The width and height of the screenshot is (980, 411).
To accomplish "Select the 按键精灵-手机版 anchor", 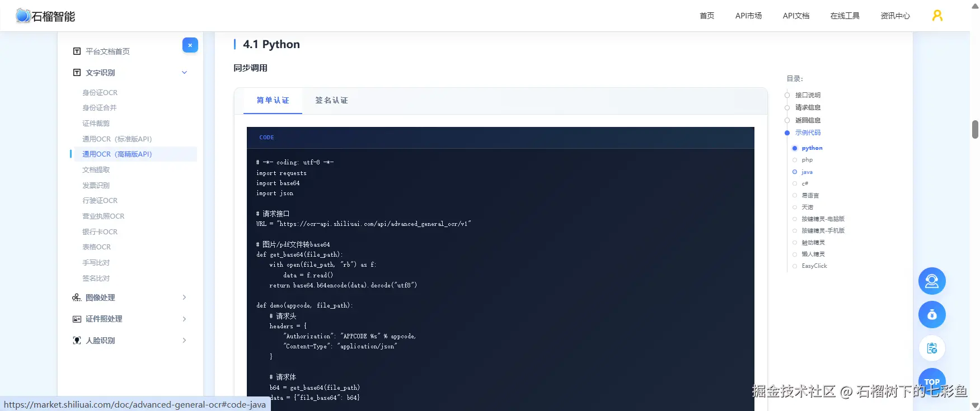I will (823, 231).
